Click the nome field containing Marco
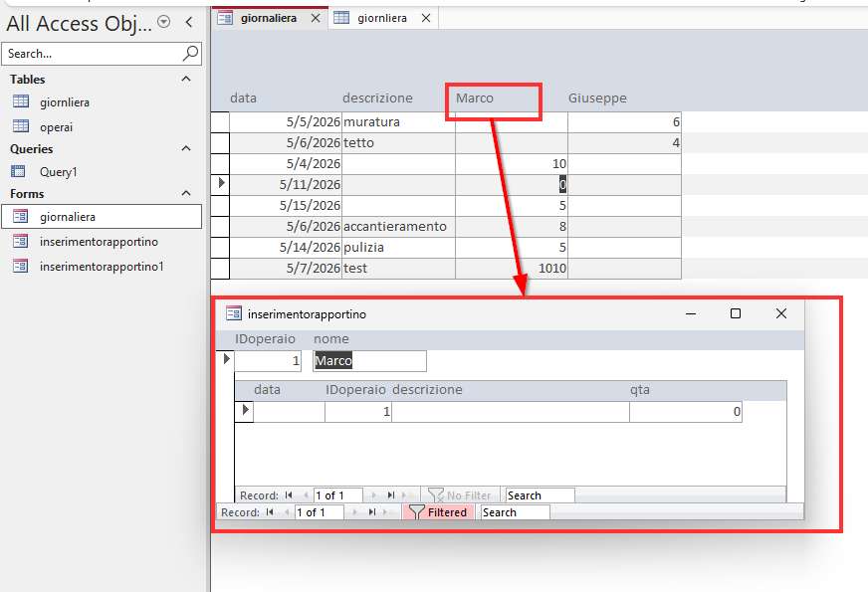 (x=369, y=361)
